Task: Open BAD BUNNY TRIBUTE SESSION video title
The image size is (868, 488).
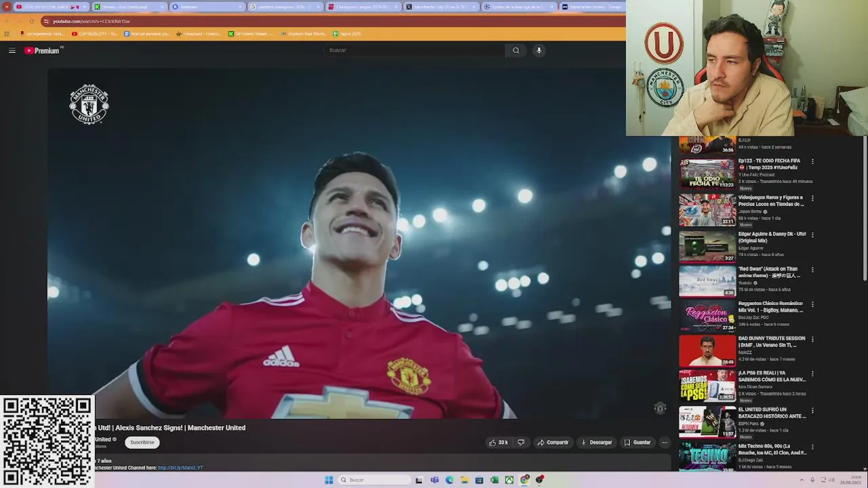Action: tap(772, 342)
